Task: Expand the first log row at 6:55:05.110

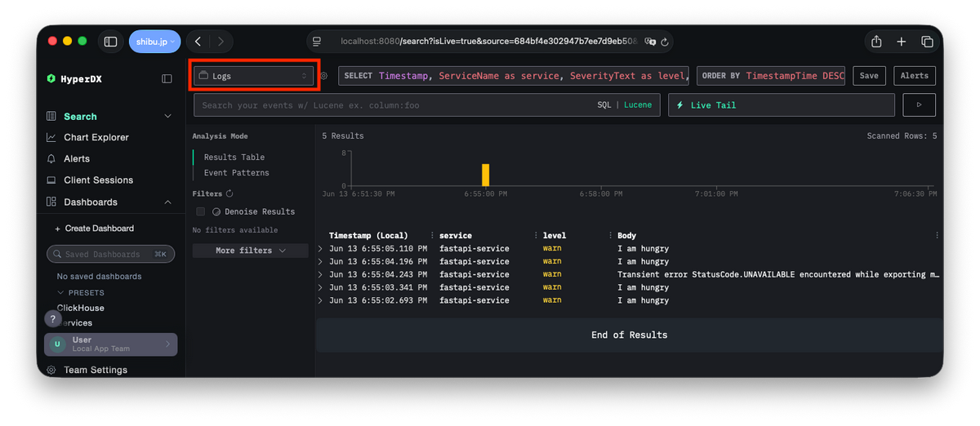Action: pos(320,249)
